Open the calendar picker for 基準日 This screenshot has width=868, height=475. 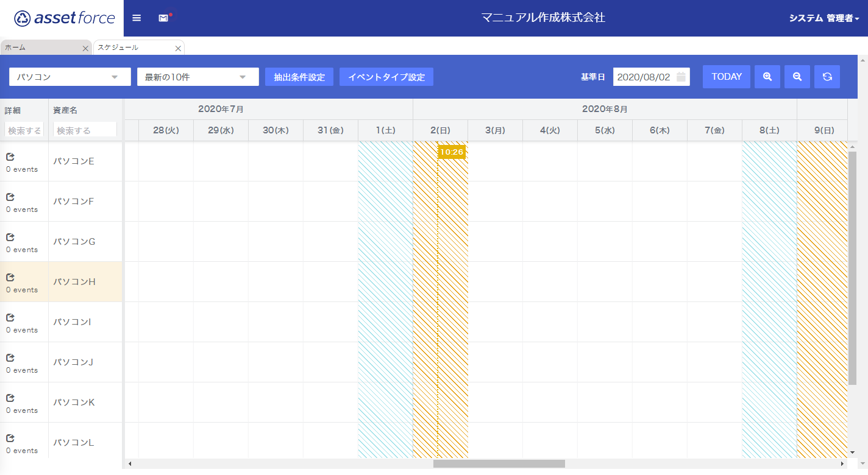[681, 77]
